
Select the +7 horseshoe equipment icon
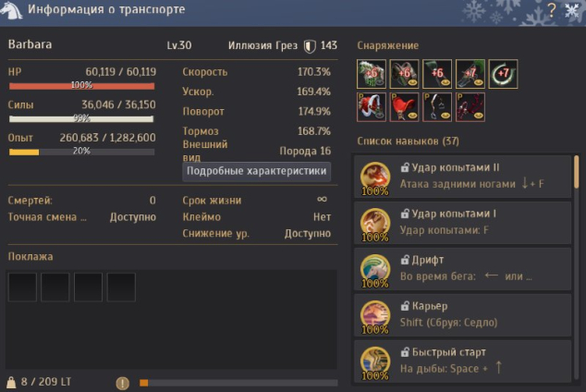point(503,74)
